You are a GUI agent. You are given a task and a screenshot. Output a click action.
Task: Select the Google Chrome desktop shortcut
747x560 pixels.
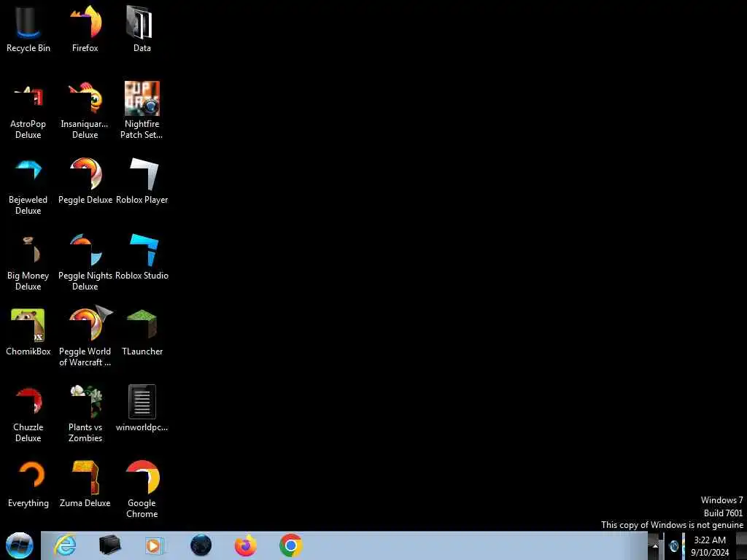(142, 489)
